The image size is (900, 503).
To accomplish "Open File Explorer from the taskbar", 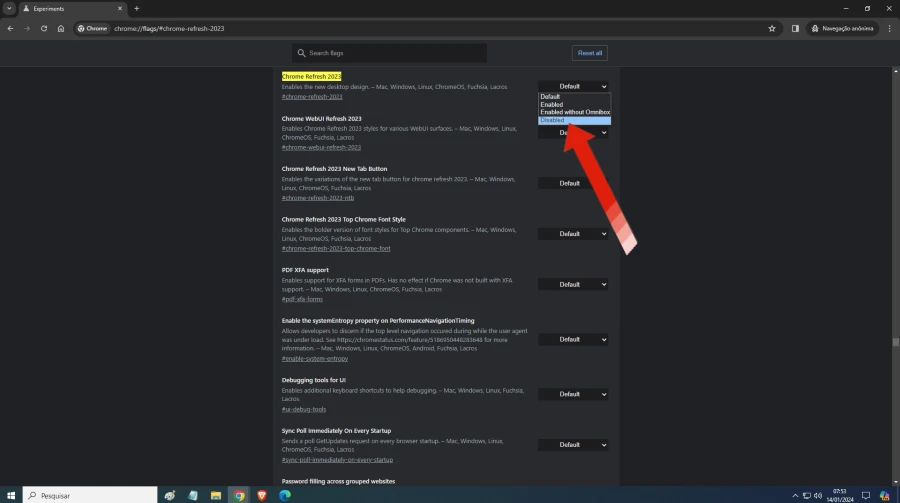I will [216, 495].
